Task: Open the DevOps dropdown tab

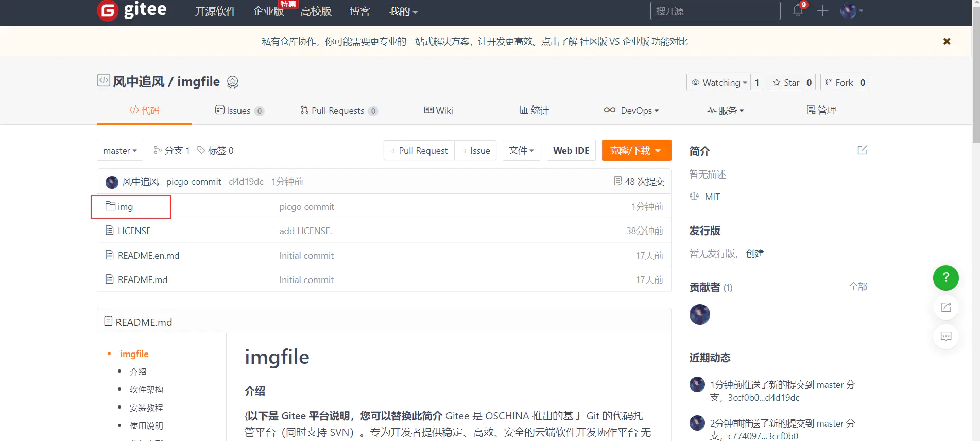Action: (x=631, y=110)
